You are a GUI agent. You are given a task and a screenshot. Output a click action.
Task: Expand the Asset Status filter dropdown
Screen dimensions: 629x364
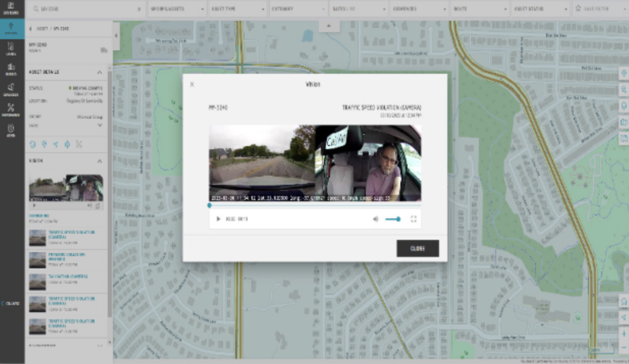click(540, 9)
